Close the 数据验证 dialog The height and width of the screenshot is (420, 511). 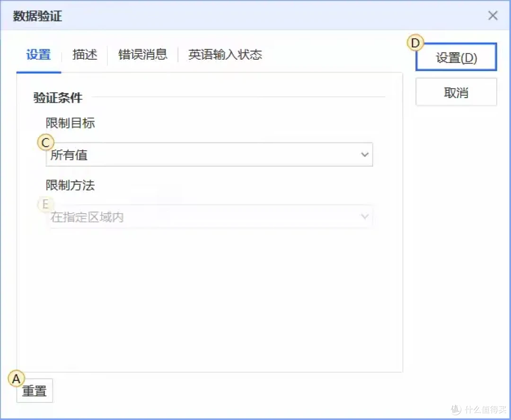click(x=493, y=15)
